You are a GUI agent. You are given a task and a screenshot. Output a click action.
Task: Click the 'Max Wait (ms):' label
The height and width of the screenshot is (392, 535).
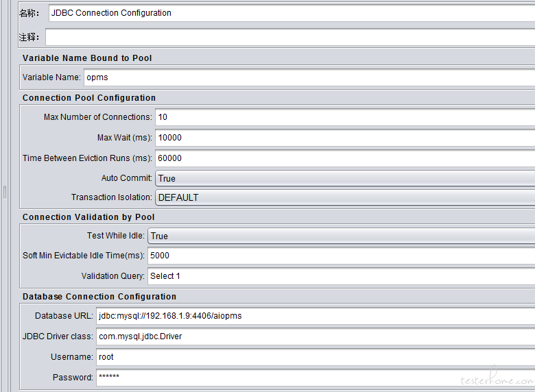[x=125, y=137]
